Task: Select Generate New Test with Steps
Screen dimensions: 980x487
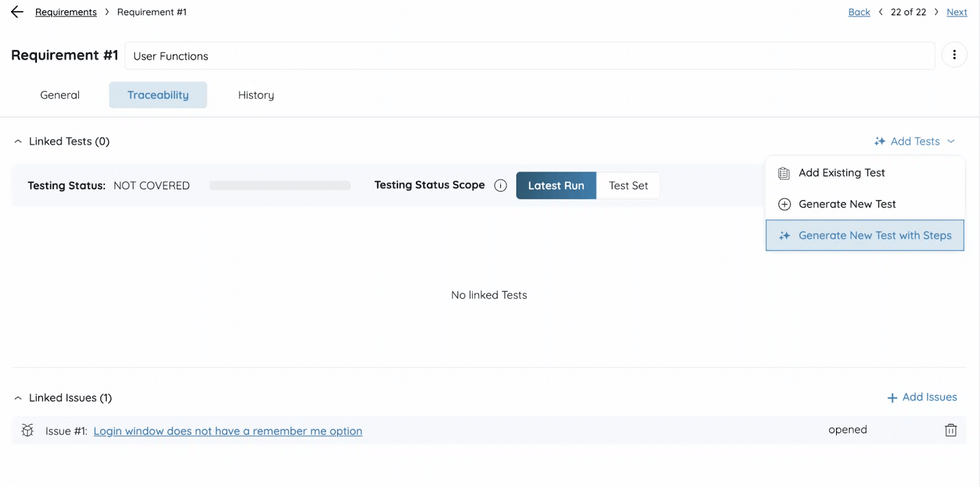Action: (x=874, y=236)
